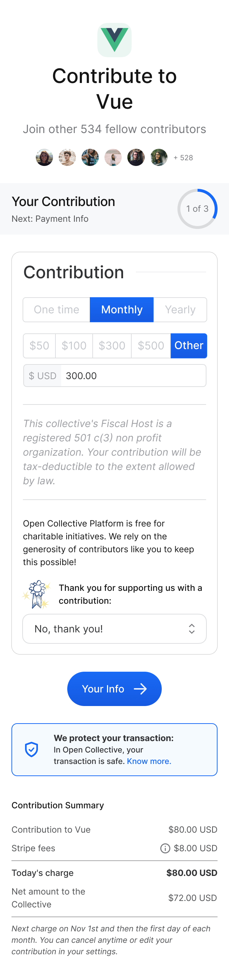
Task: Click the dropdown up-down chevron icon
Action: coord(192,629)
